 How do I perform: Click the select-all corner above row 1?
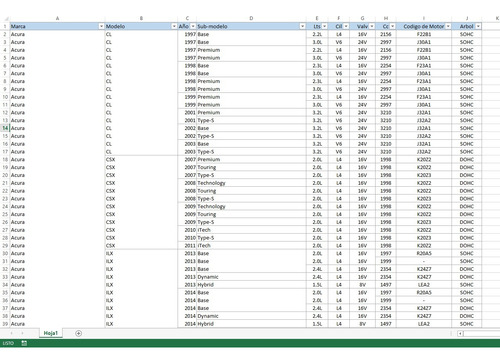[x=5, y=18]
